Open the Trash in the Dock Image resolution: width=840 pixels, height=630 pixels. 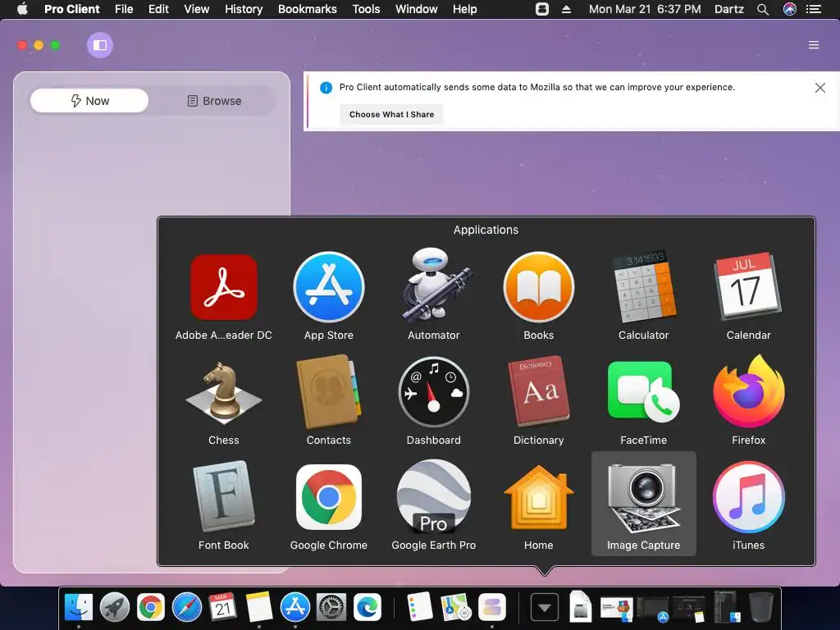(760, 608)
